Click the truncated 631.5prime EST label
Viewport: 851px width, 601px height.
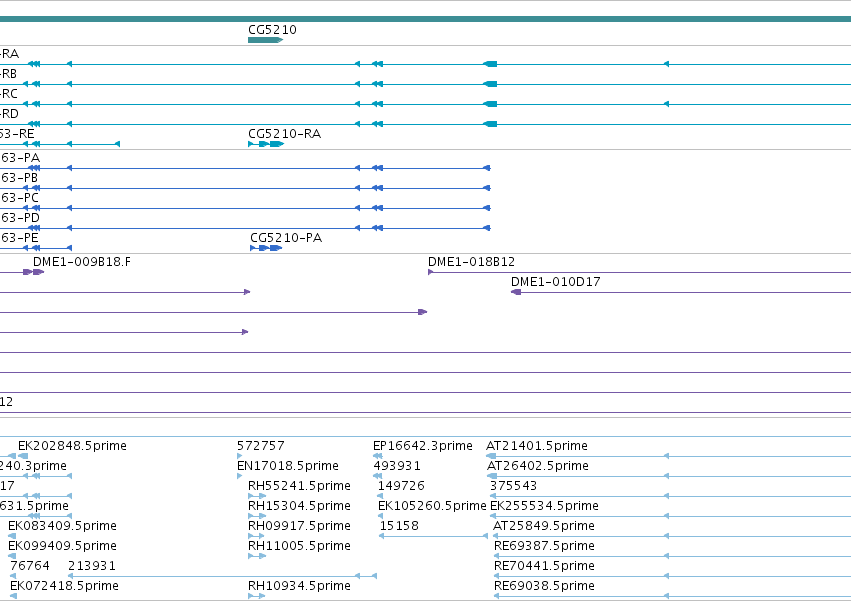click(34, 506)
